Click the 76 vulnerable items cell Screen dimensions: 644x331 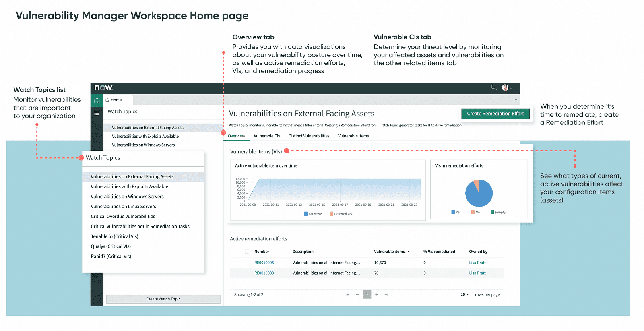point(376,273)
